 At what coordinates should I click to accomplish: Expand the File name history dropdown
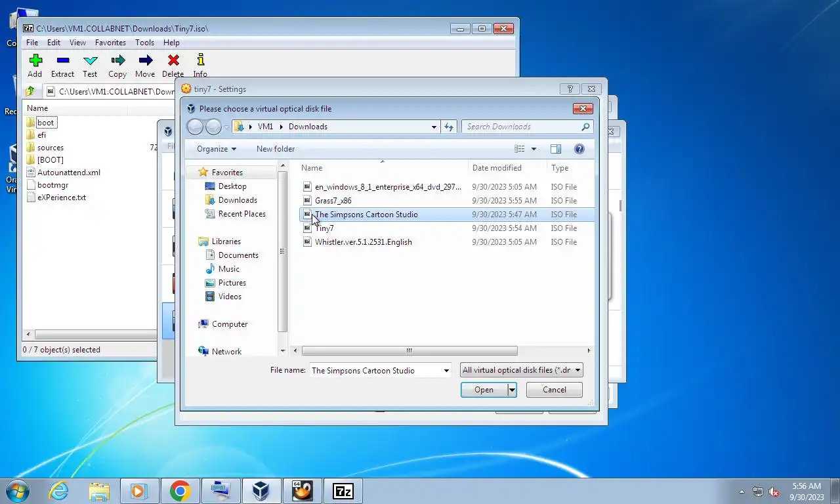click(446, 370)
